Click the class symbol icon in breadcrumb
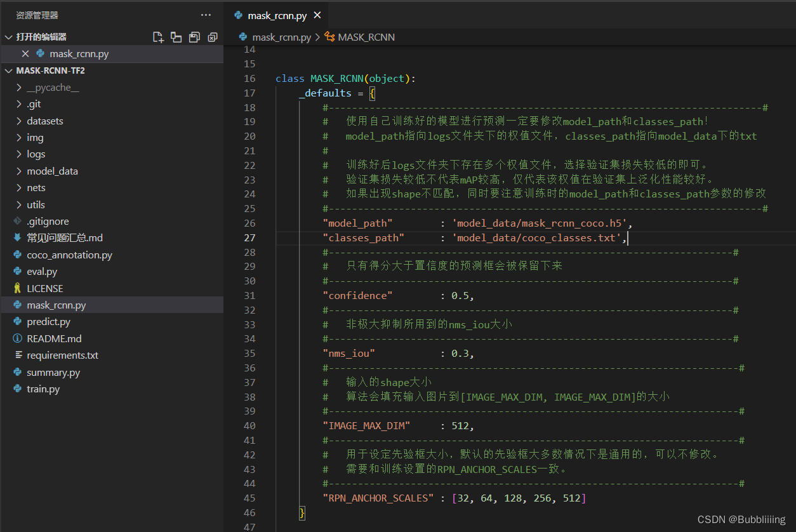The height and width of the screenshot is (532, 796). (x=329, y=37)
